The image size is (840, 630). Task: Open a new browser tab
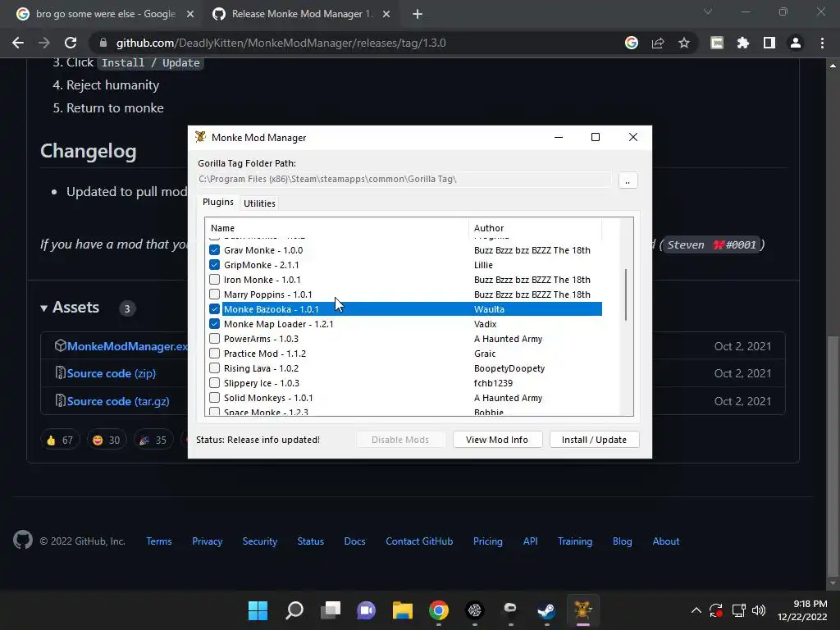coord(418,14)
